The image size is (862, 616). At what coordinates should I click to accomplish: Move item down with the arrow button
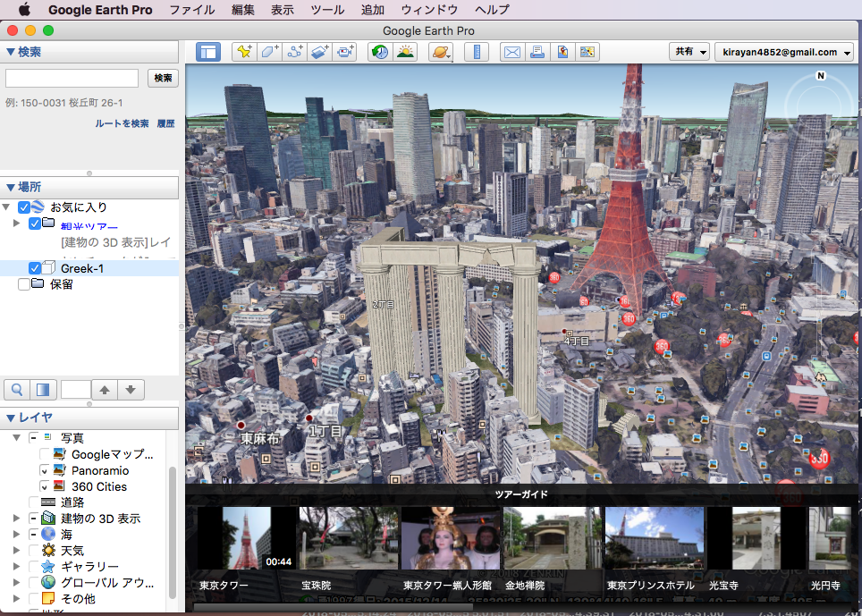coord(131,390)
